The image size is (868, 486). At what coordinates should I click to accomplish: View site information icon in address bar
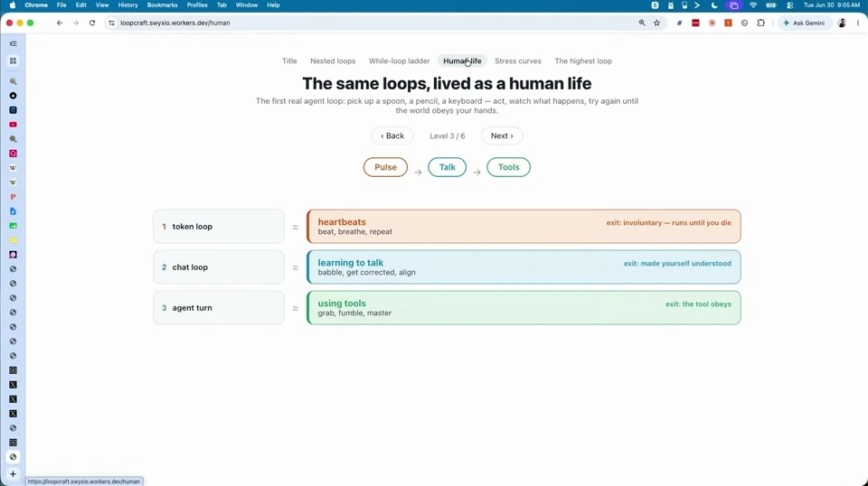111,23
